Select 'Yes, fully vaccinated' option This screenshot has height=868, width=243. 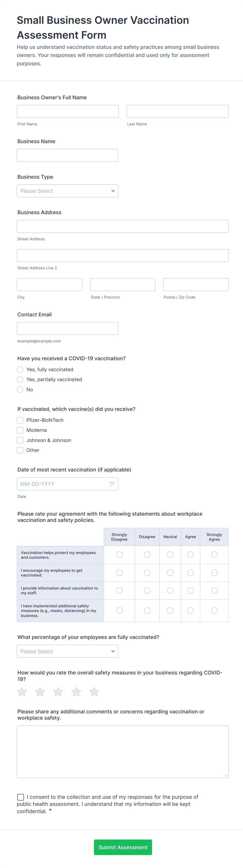click(x=20, y=369)
